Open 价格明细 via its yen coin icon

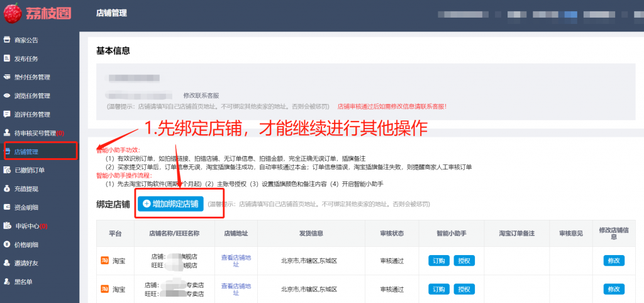6,244
